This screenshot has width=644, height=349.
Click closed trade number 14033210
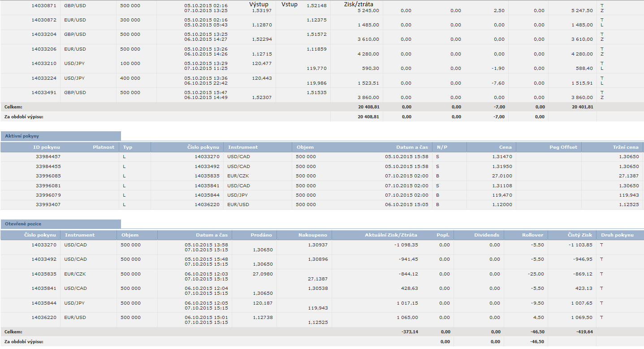coord(44,63)
